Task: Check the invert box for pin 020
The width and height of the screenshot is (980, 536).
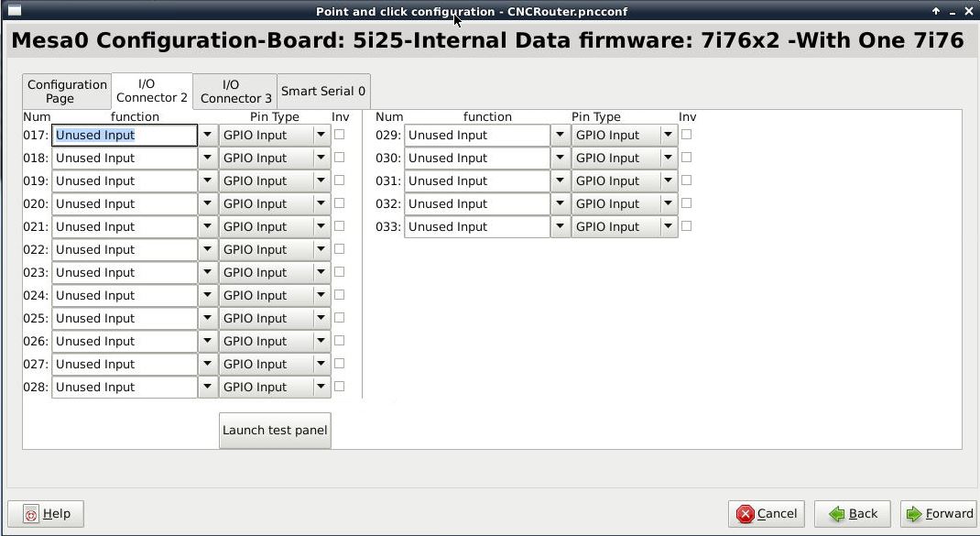Action: click(340, 203)
